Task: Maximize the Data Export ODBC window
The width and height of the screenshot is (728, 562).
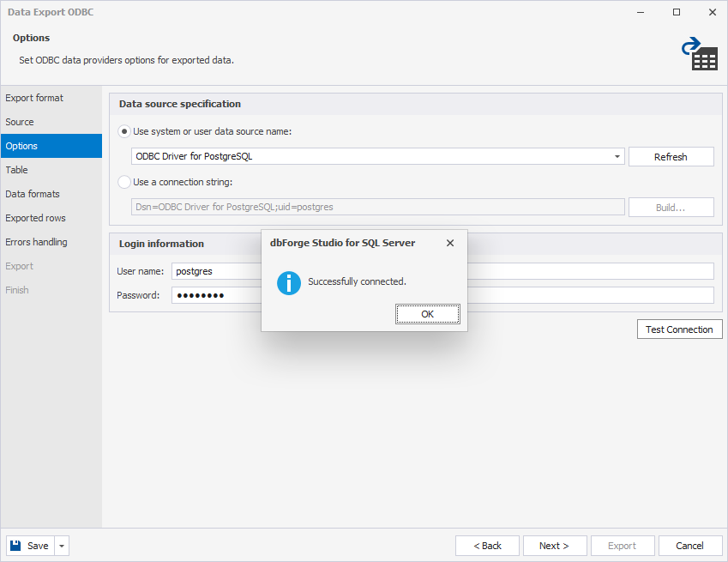Action: tap(677, 13)
